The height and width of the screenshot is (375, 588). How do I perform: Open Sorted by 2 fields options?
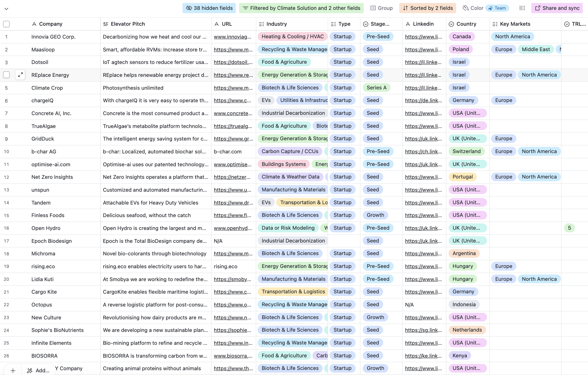(428, 8)
